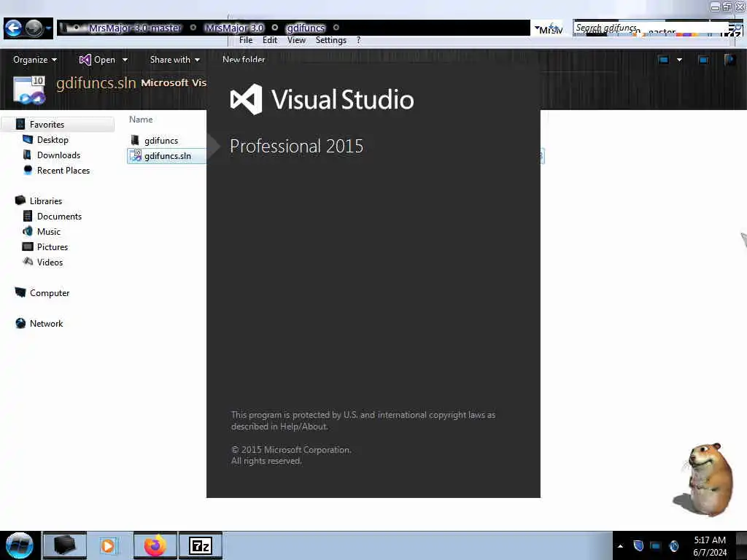The height and width of the screenshot is (560, 747).
Task: Open the View menu
Action: click(296, 41)
